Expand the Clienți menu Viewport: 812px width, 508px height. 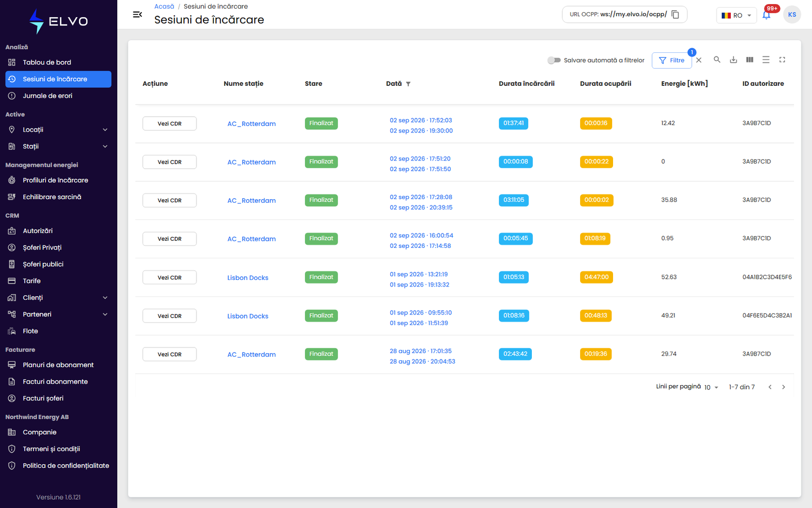[58, 298]
